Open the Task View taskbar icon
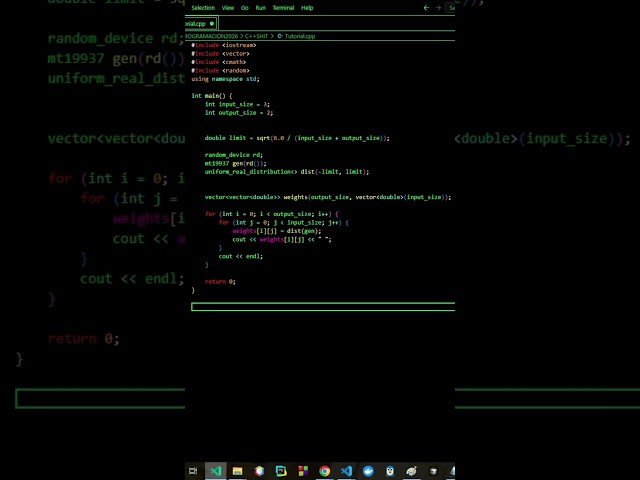This screenshot has height=480, width=640. coord(193,471)
